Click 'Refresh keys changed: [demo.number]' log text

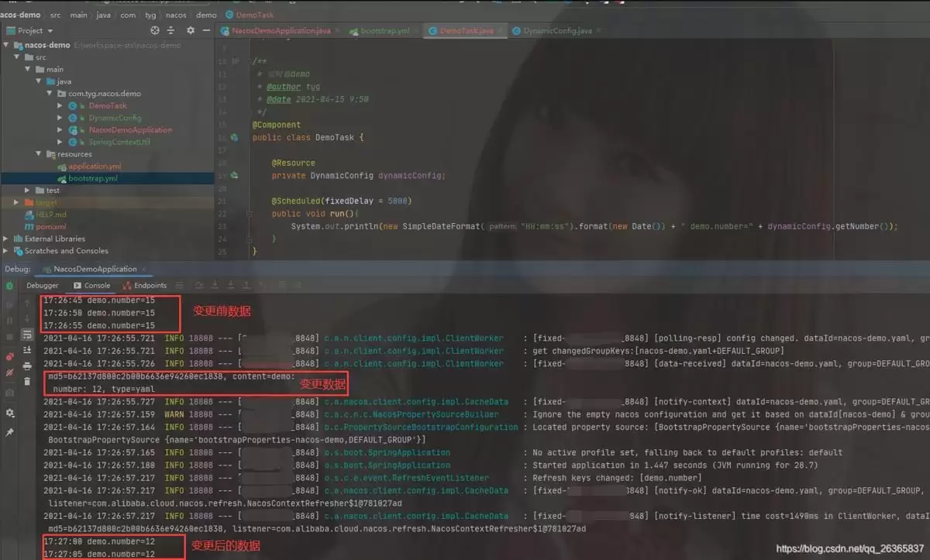tap(617, 478)
